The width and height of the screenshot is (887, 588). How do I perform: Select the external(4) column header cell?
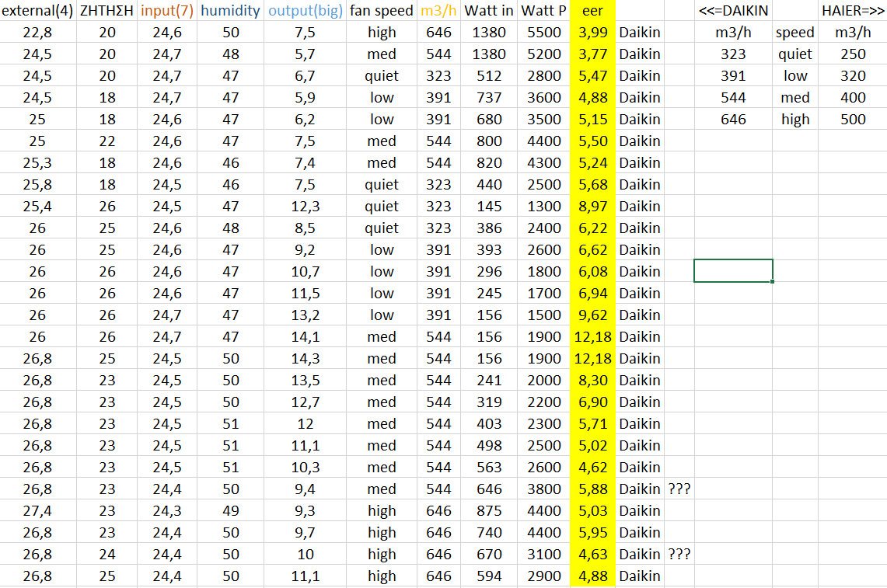click(x=37, y=11)
